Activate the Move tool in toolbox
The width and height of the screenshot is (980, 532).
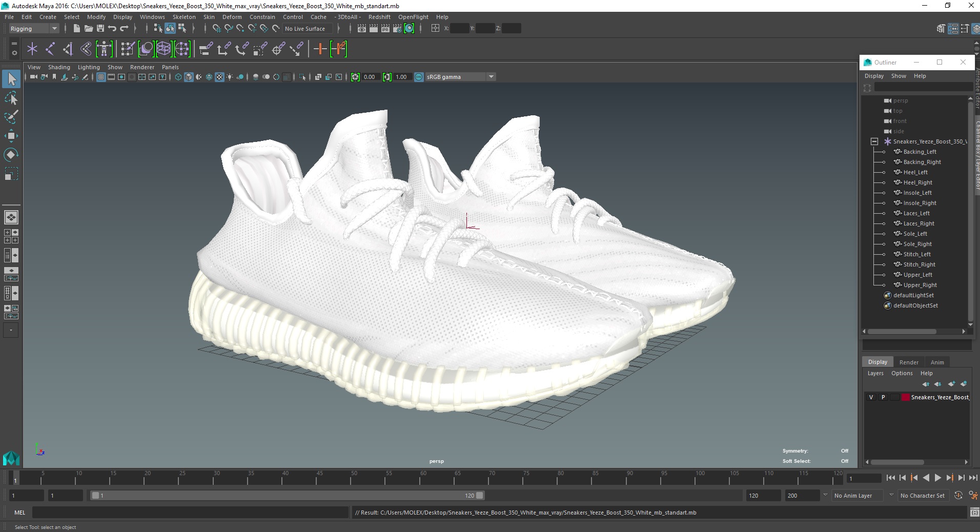tap(11, 136)
